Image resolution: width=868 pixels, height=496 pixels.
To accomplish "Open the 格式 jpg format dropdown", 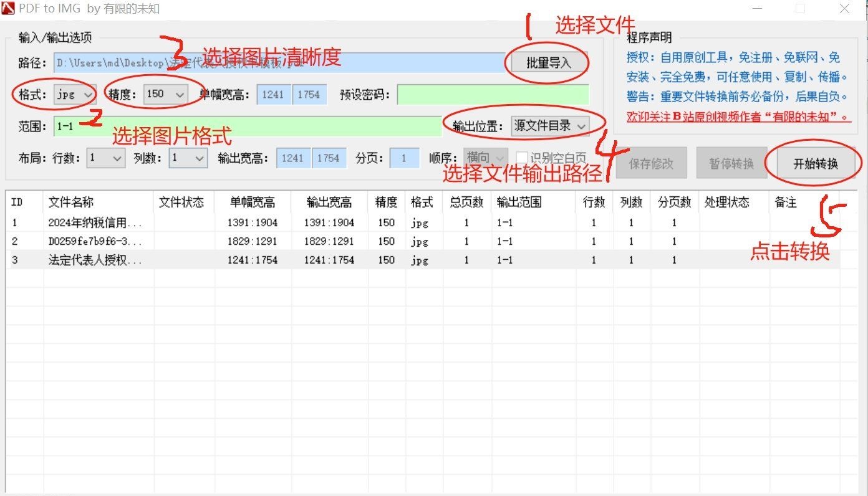I will pos(75,95).
